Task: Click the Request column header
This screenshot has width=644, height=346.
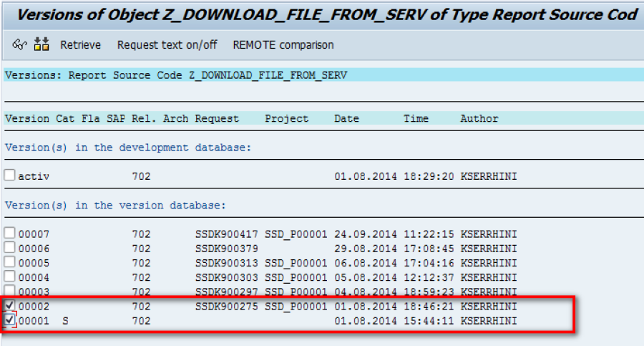Action: pyautogui.click(x=216, y=118)
